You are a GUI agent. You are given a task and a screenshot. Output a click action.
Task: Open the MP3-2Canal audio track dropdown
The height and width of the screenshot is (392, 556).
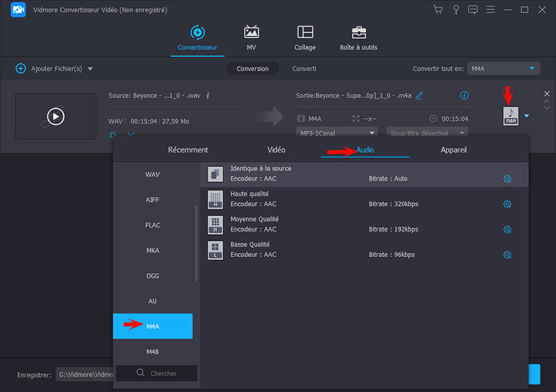point(338,133)
